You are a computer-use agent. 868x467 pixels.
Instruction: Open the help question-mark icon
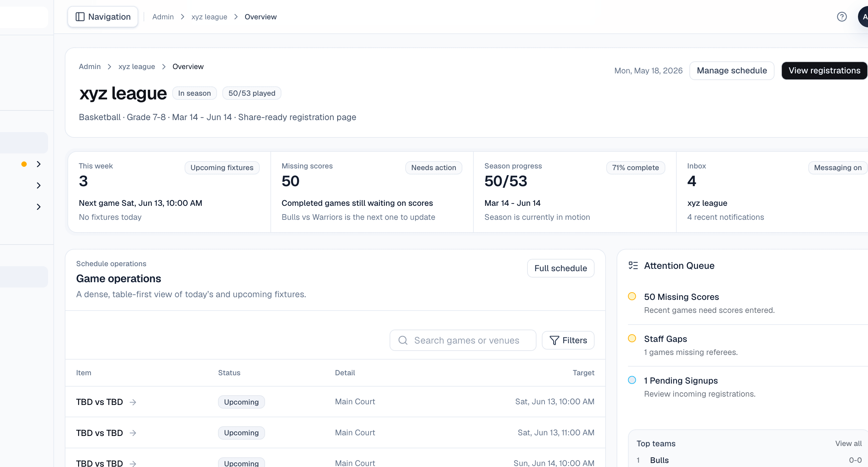(x=842, y=17)
